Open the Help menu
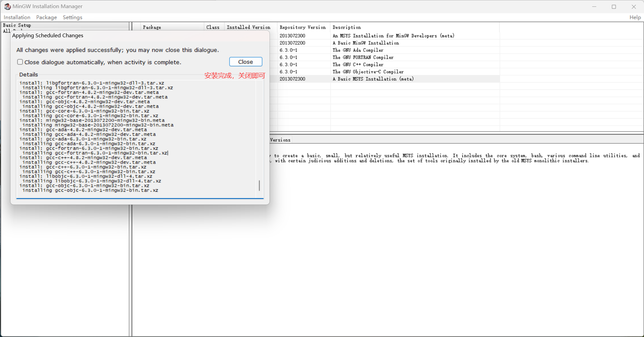The width and height of the screenshot is (644, 337). click(635, 17)
